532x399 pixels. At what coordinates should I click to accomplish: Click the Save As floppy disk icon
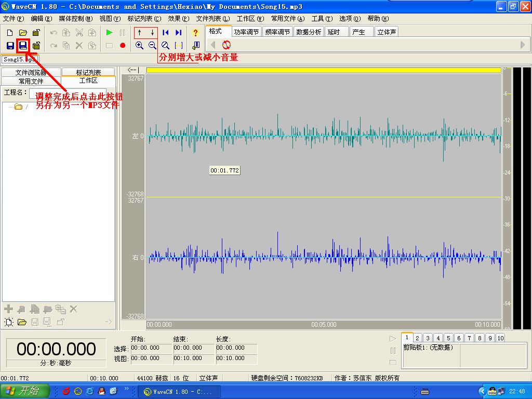click(x=23, y=46)
